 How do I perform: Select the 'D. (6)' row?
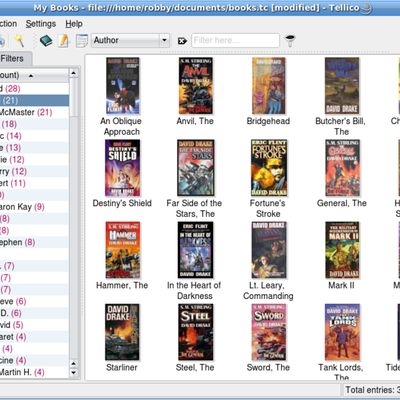(34, 313)
